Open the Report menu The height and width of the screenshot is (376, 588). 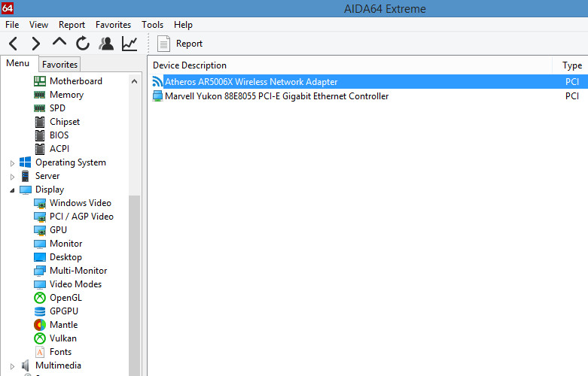(x=72, y=25)
